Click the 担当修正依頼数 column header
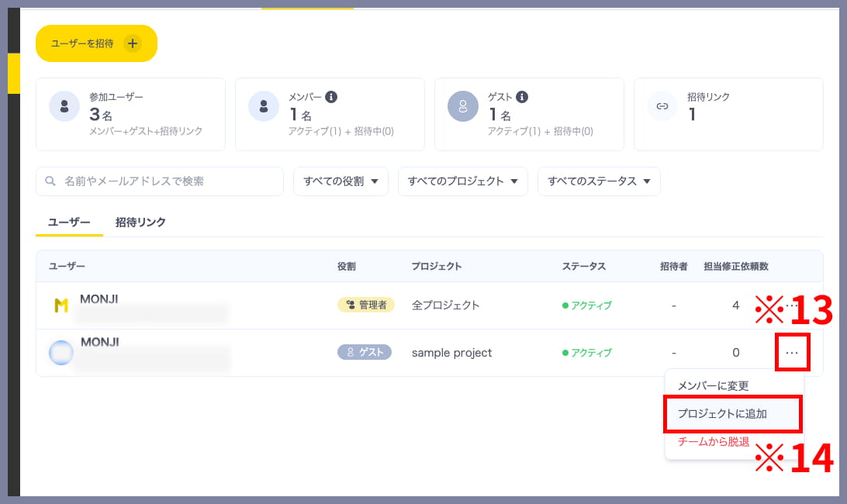847x504 pixels. (736, 266)
